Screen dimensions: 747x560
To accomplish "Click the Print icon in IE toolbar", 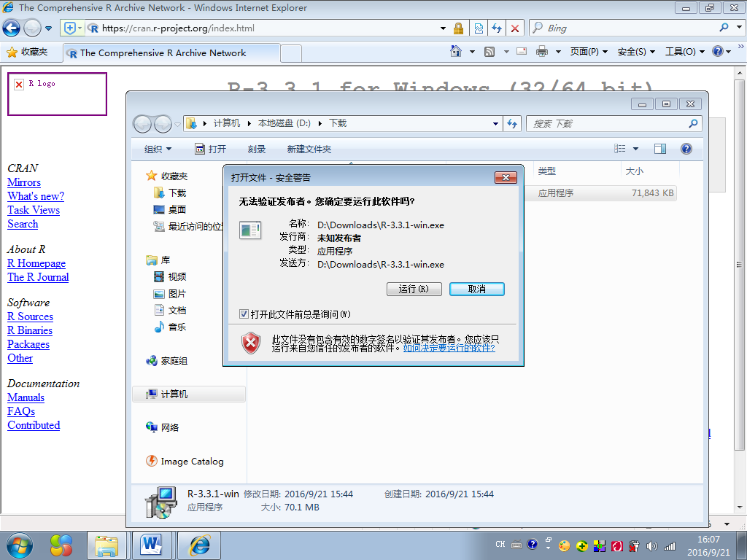I will click(542, 51).
